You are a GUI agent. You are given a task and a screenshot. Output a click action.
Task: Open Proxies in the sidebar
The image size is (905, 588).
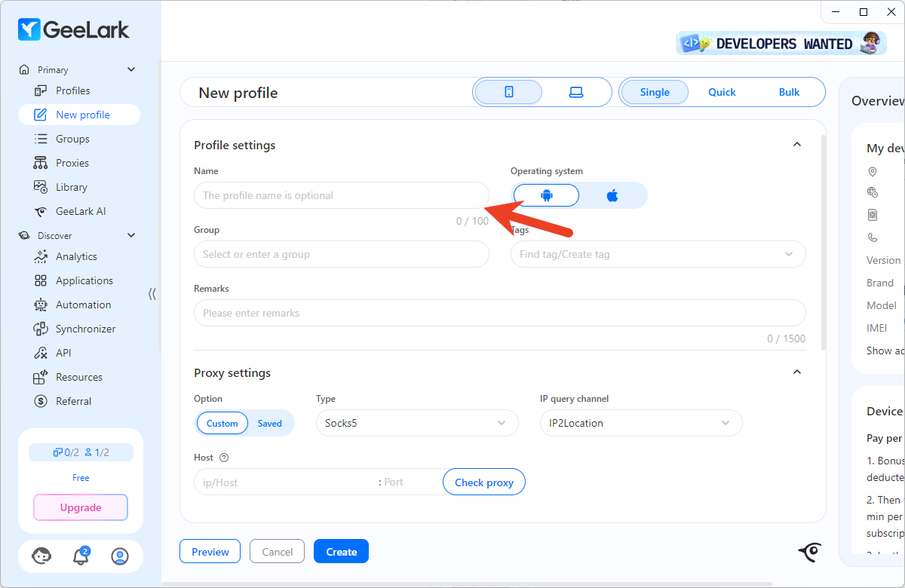click(72, 163)
